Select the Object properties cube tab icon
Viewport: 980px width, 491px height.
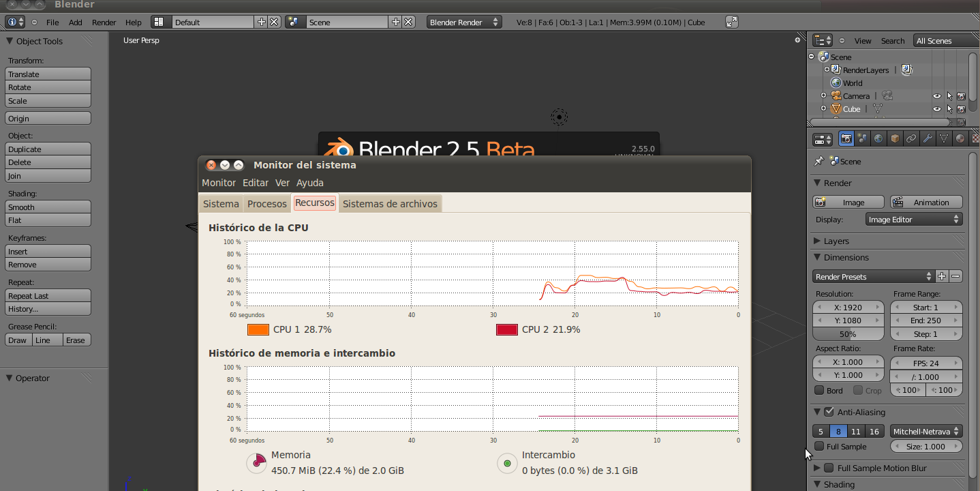point(895,139)
